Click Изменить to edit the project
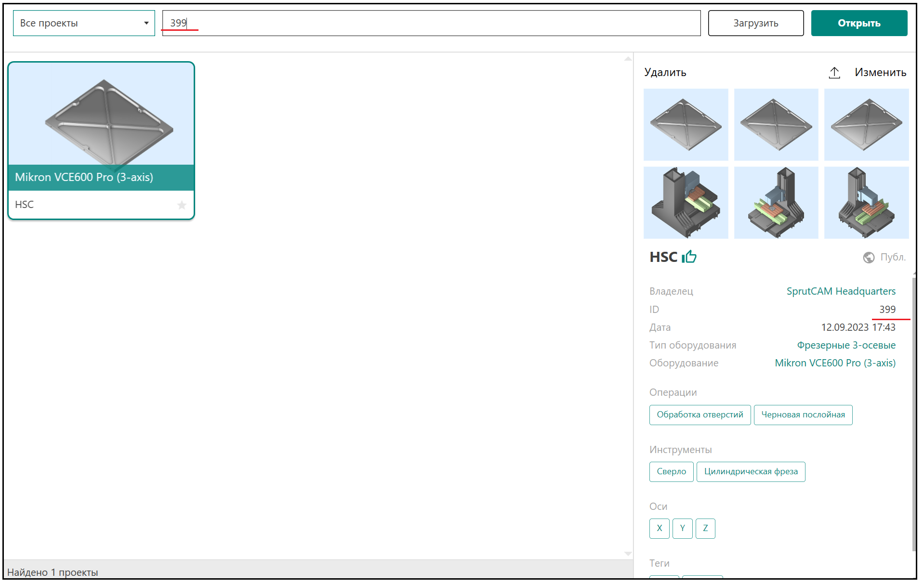Screen dimensions: 924x584 tap(880, 73)
